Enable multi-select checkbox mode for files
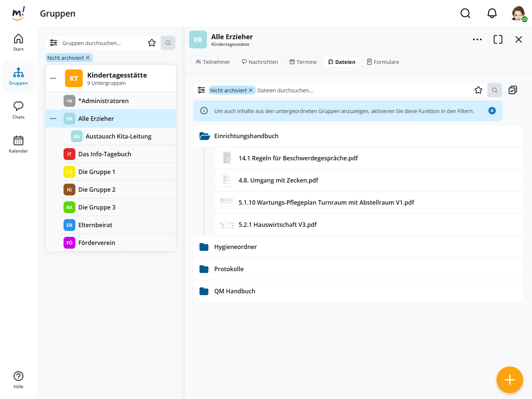The height and width of the screenshot is (399, 532). click(512, 90)
